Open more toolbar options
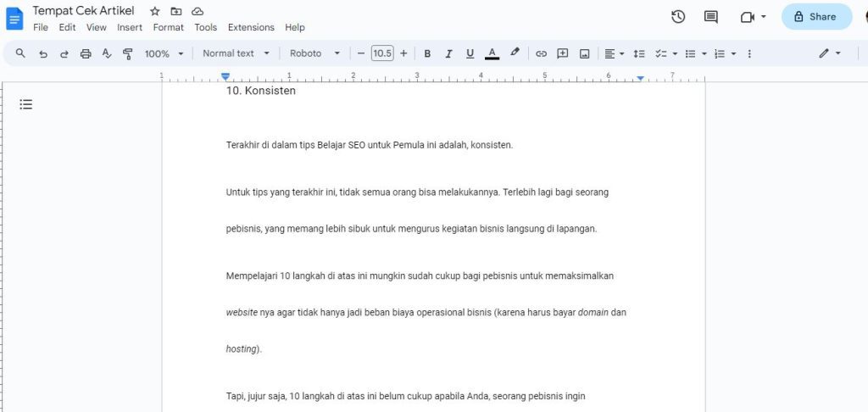 [749, 53]
